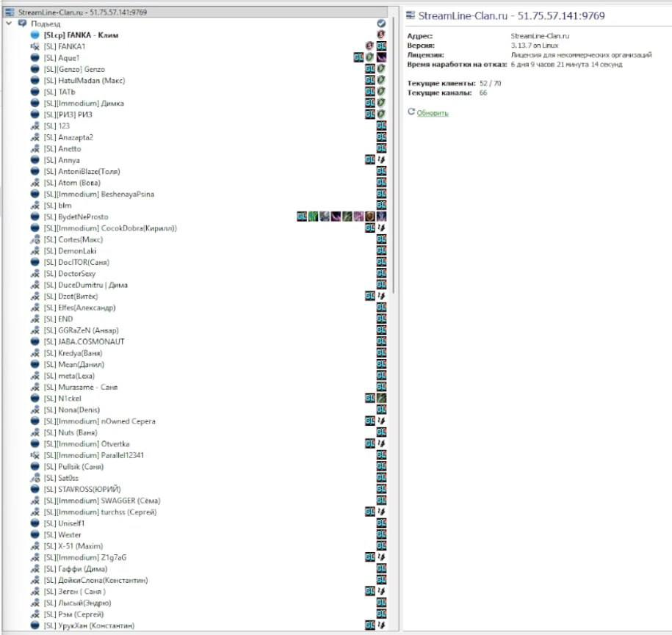
Task: Select user [SL] JABA.COSMONAUT
Action: pos(84,341)
